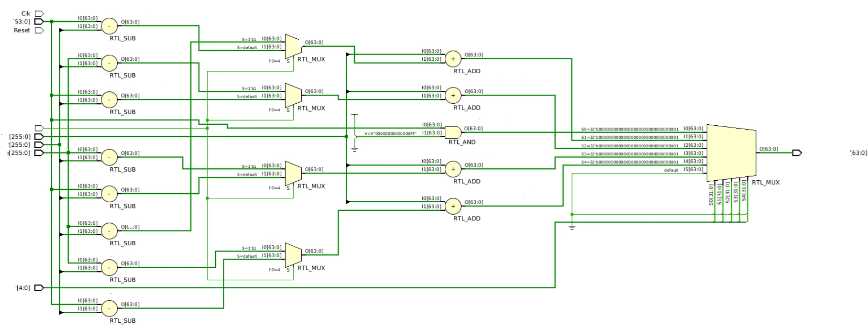Select the RTL_ADD directly above the AND gate

pyautogui.click(x=453, y=96)
